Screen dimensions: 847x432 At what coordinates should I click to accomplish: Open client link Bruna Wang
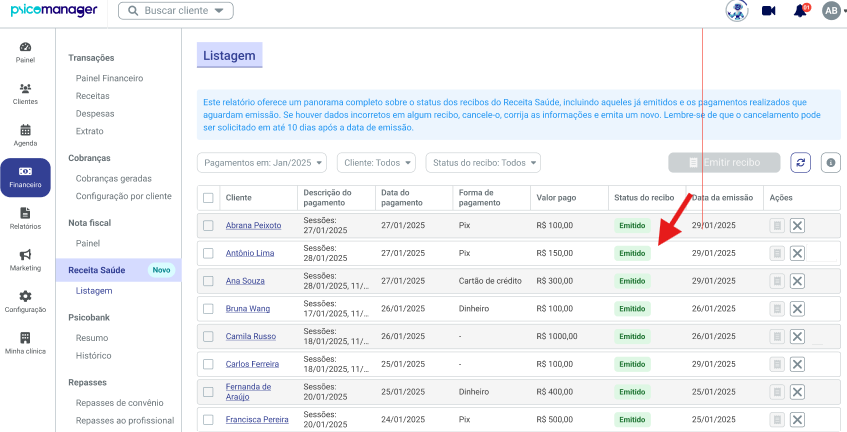[248, 308]
